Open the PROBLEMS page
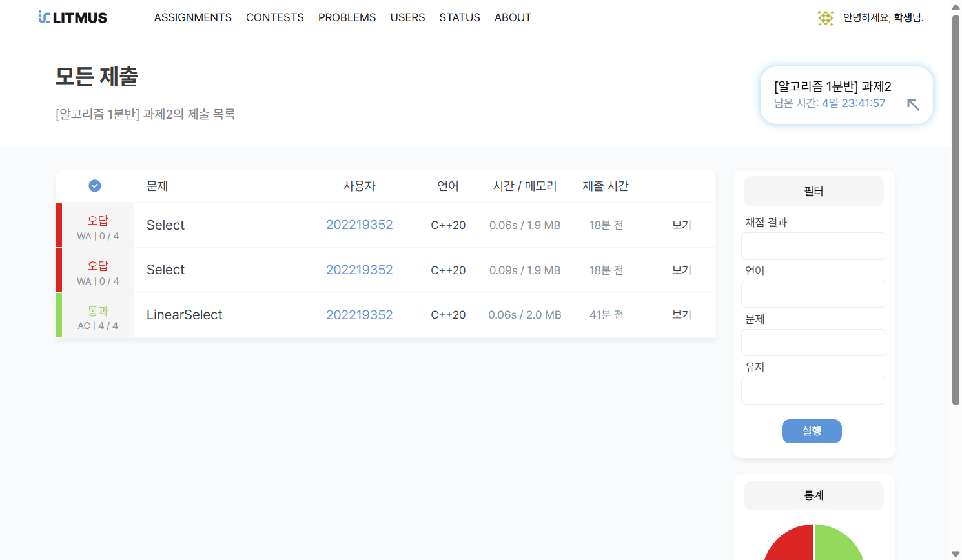This screenshot has width=962, height=560. (x=347, y=17)
